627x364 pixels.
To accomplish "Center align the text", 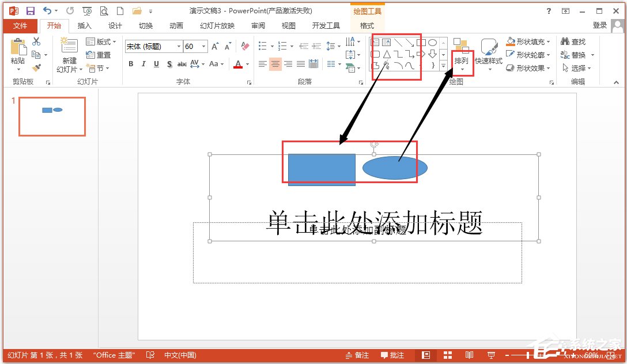I will coord(275,64).
